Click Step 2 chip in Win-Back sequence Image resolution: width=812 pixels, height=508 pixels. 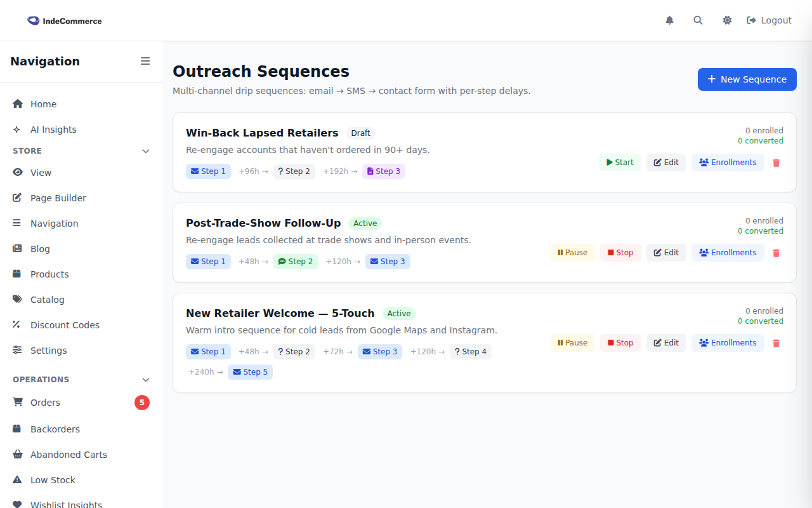pos(294,171)
